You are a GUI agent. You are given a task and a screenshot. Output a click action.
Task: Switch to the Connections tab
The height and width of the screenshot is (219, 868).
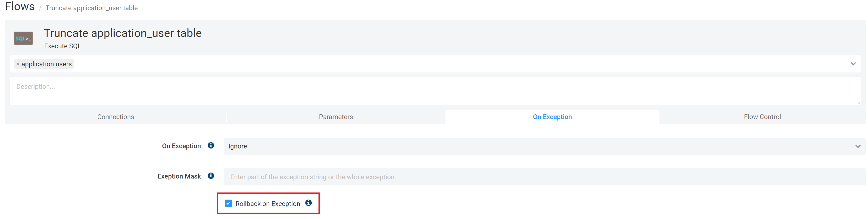coord(116,116)
